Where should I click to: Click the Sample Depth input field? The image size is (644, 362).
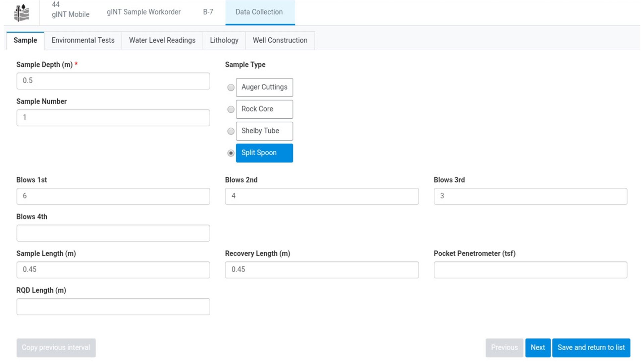(x=113, y=81)
